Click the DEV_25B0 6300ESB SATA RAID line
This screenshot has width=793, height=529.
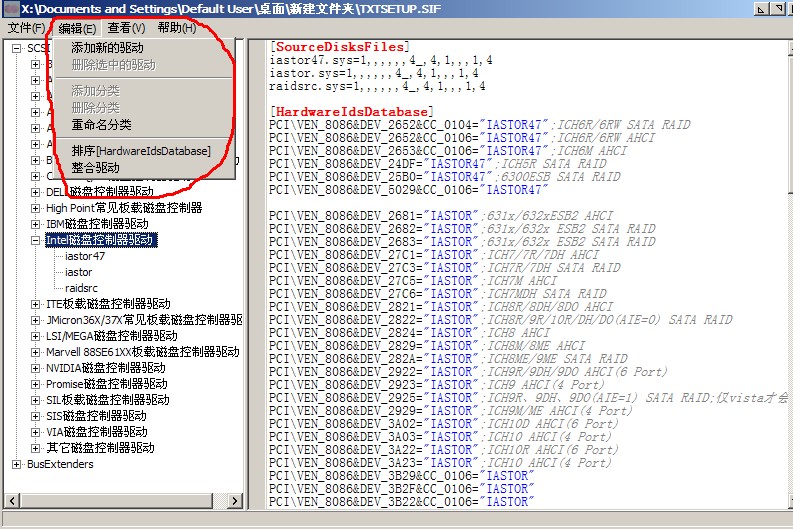point(445,177)
